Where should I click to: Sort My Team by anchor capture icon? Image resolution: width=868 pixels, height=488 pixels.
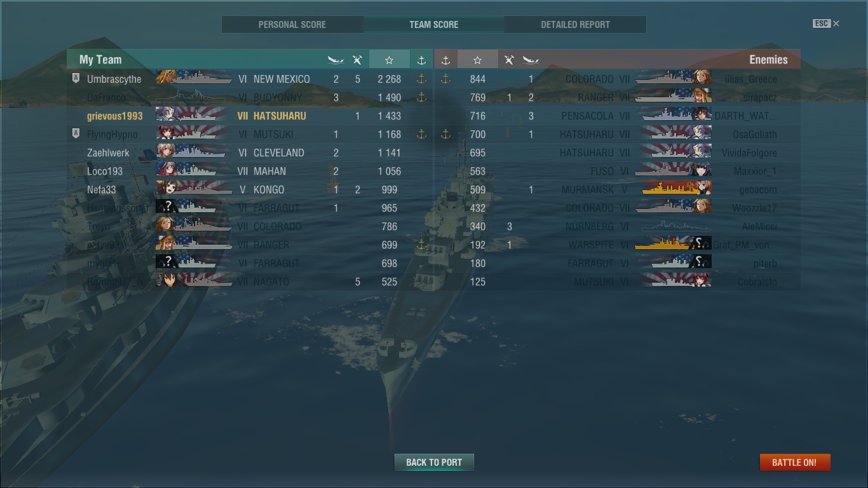point(421,60)
